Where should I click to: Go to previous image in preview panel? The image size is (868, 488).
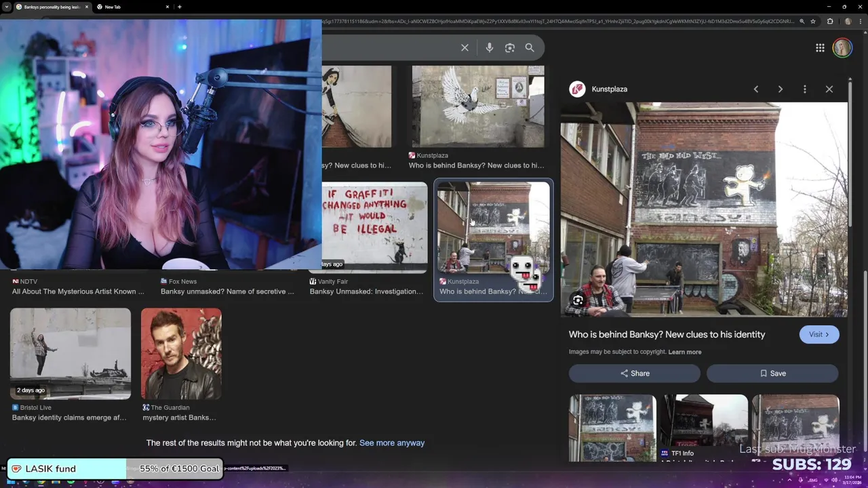(x=756, y=89)
